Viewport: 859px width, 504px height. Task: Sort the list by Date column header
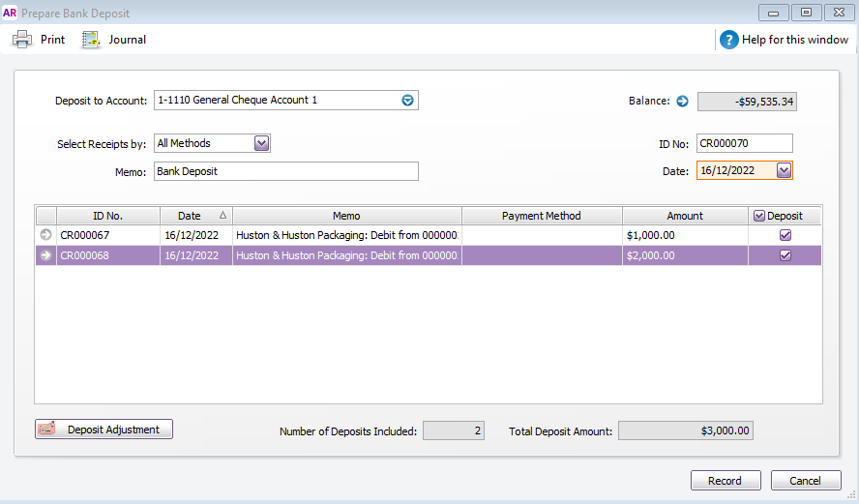195,216
